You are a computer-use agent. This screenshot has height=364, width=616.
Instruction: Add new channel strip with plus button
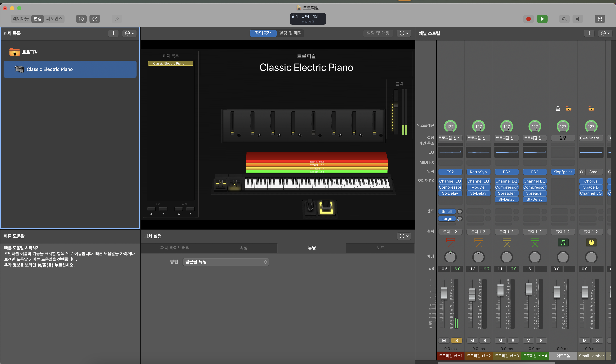pyautogui.click(x=589, y=33)
